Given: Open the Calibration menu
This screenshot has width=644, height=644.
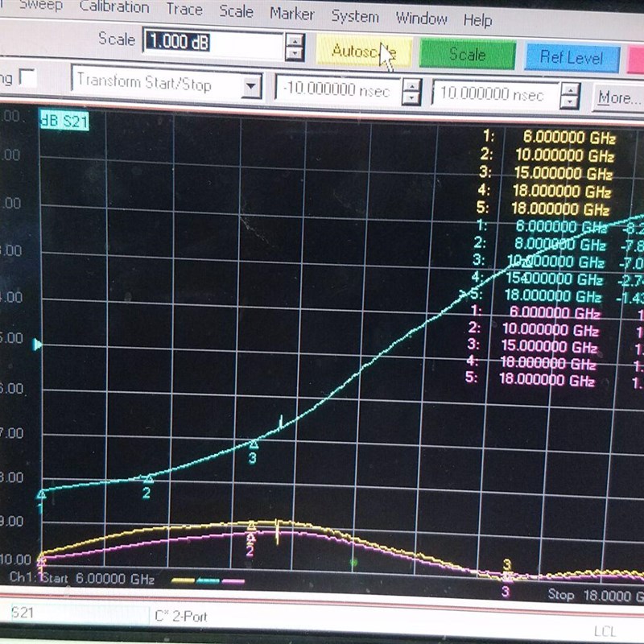Looking at the screenshot, I should coord(114,7).
